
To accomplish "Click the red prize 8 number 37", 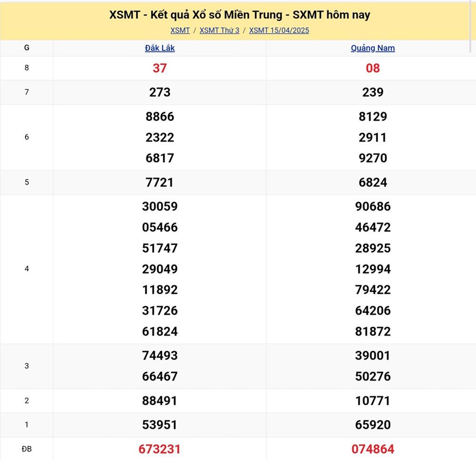I will click(x=159, y=69).
